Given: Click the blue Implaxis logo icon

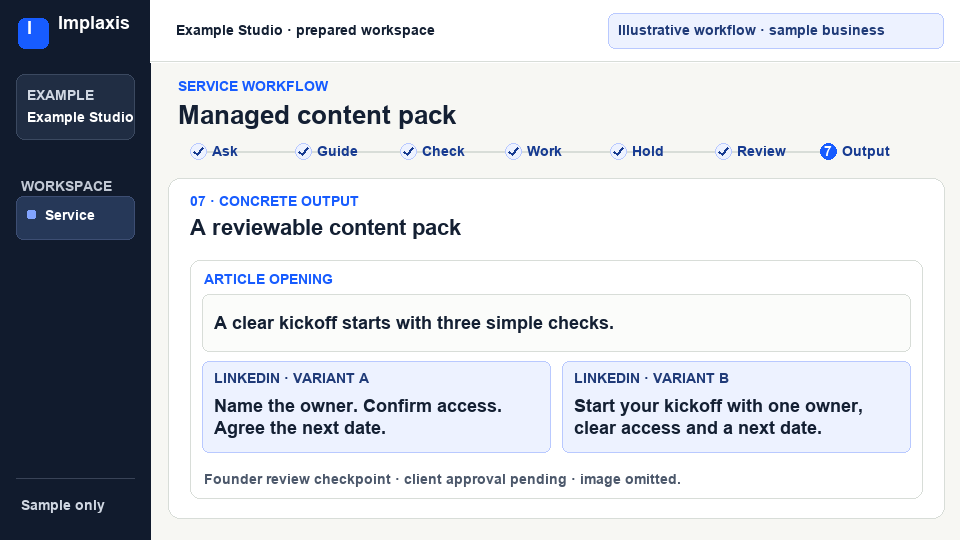Looking at the screenshot, I should tap(33, 33).
